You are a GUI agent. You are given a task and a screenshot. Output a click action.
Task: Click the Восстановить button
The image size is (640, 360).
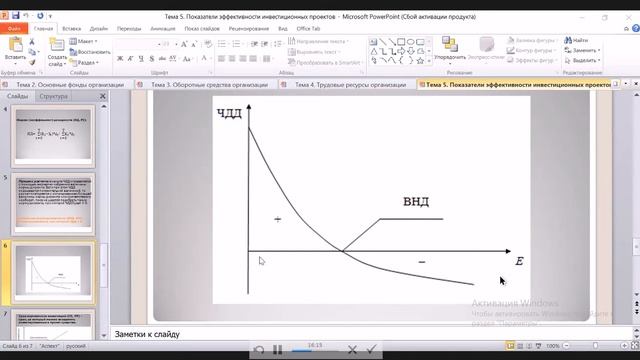90,52
